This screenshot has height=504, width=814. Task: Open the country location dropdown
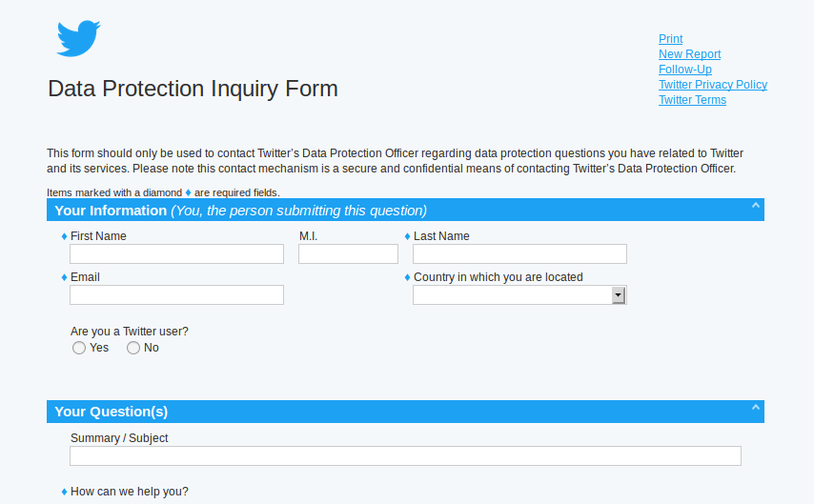[x=618, y=295]
